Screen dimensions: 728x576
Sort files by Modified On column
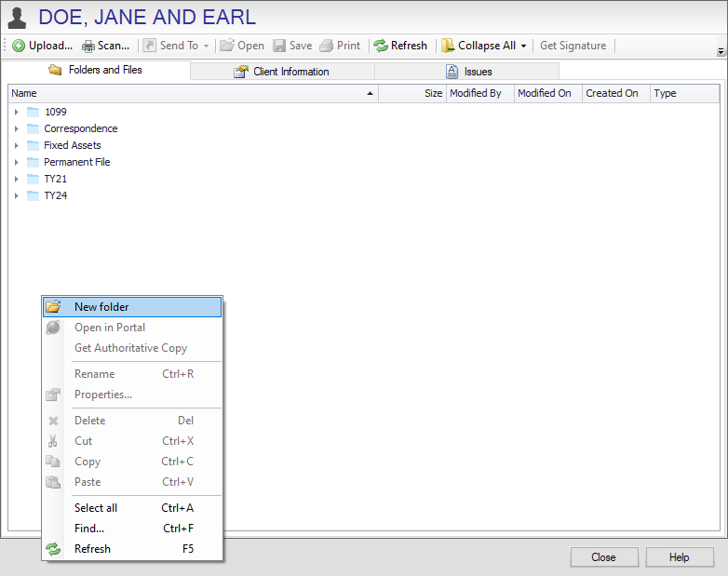(545, 93)
